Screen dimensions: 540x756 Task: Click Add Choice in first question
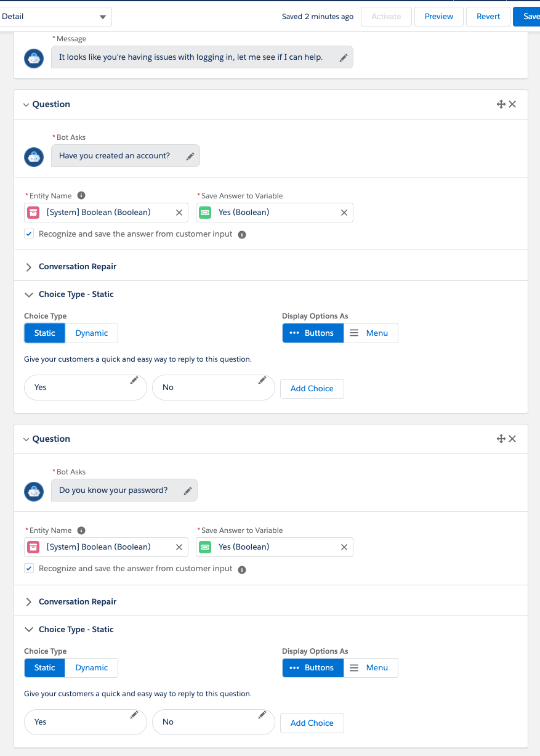click(x=312, y=389)
